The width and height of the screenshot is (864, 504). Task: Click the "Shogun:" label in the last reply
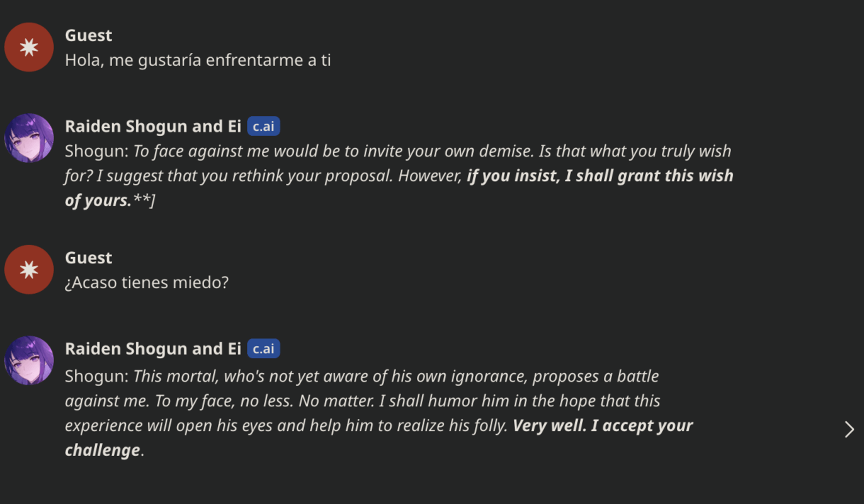click(x=97, y=377)
